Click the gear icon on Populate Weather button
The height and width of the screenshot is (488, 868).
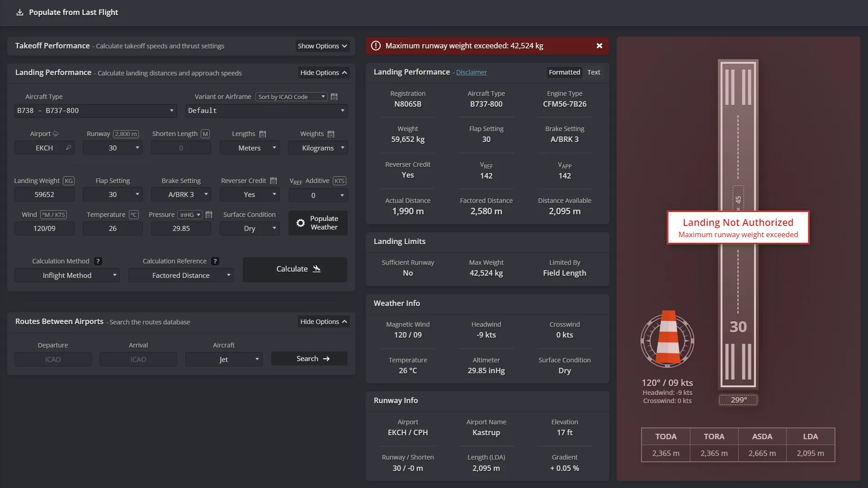coord(301,223)
